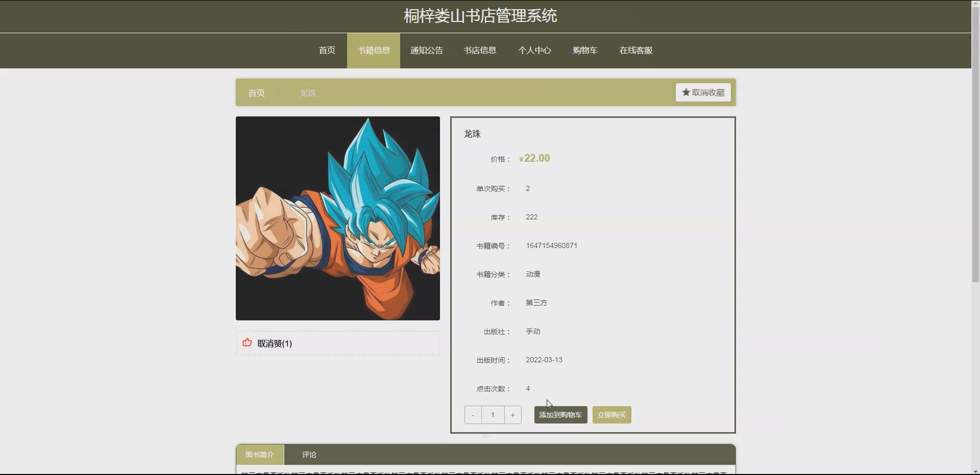
Task: Click the 桐梓娄山书店管理系统 site title
Action: click(x=480, y=16)
